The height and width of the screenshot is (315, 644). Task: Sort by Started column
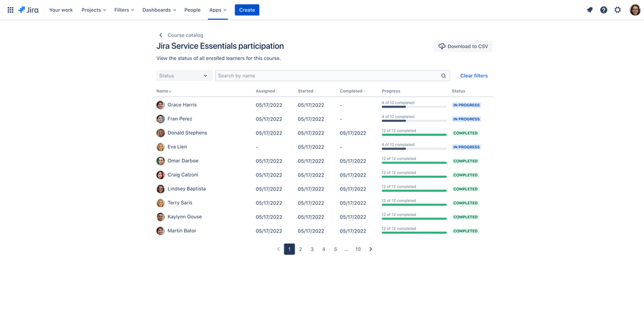click(306, 91)
